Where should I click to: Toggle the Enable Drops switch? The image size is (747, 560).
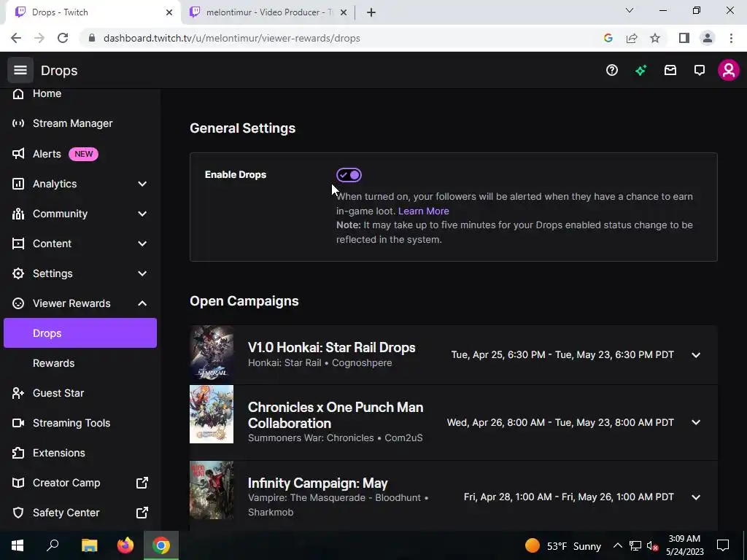point(349,175)
